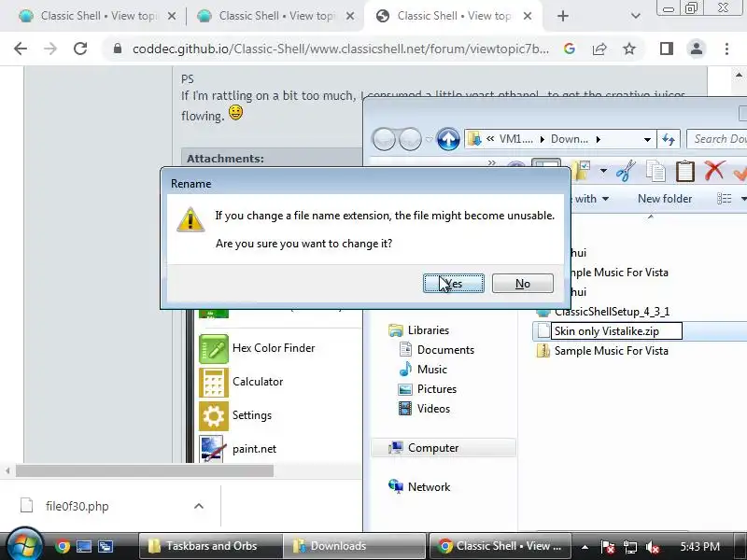Screen dimensions: 747x560
Task: Expand arrow after Down... breadcrumb
Action: click(599, 139)
